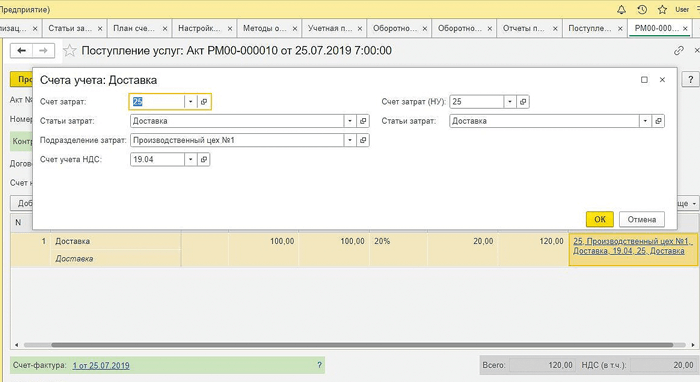Click the Счет затрат (НУ) field
700x382 pixels.
(476, 102)
